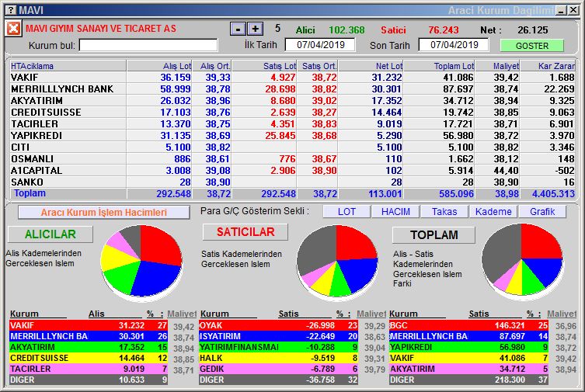585x392 pixels.
Task: Click the pink TACIRLER row in the buyers list
Action: coord(89,369)
